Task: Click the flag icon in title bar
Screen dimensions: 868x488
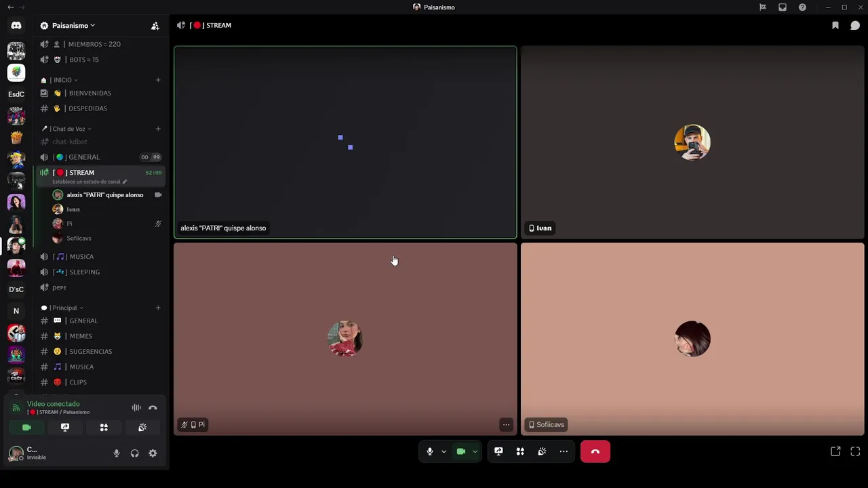Action: [763, 7]
